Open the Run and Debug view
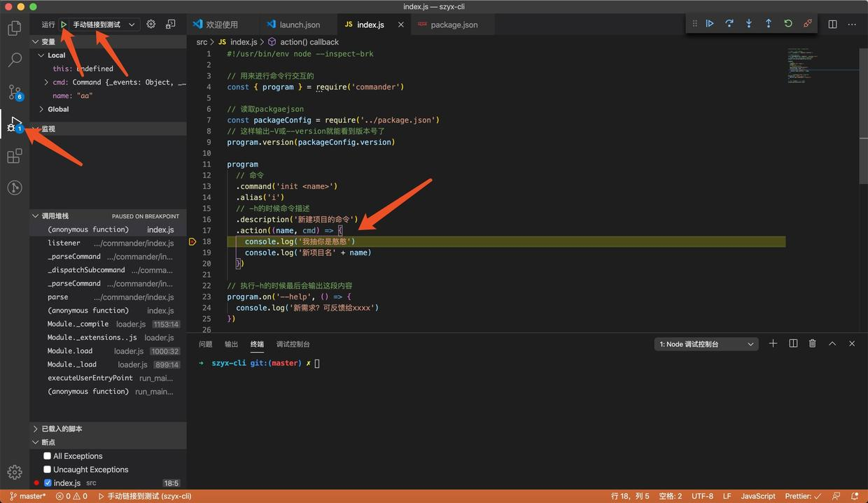 point(14,125)
